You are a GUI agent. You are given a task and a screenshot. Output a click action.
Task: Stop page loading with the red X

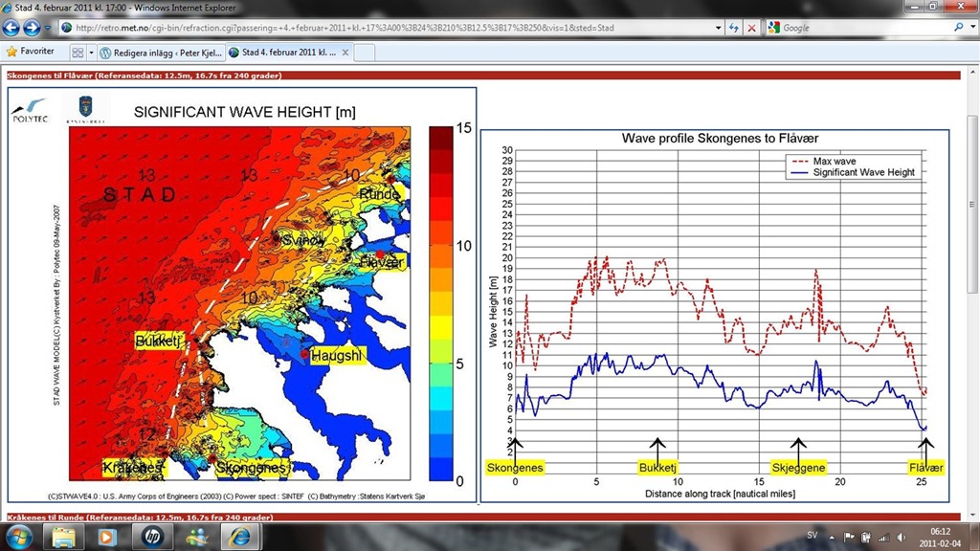click(x=751, y=28)
